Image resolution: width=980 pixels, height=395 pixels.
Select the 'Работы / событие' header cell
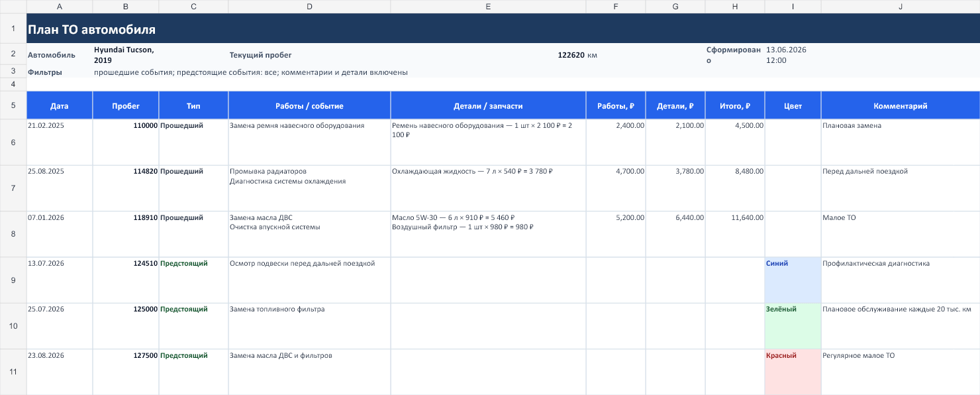click(x=309, y=106)
